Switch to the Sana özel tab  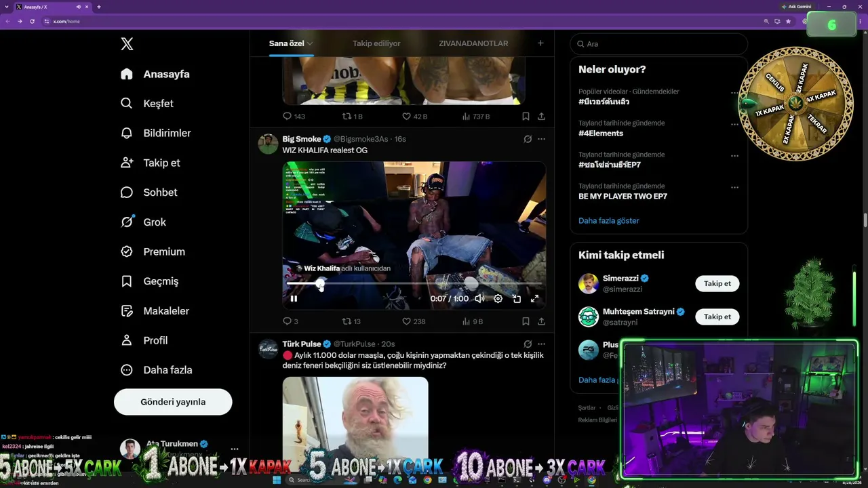[x=291, y=43]
